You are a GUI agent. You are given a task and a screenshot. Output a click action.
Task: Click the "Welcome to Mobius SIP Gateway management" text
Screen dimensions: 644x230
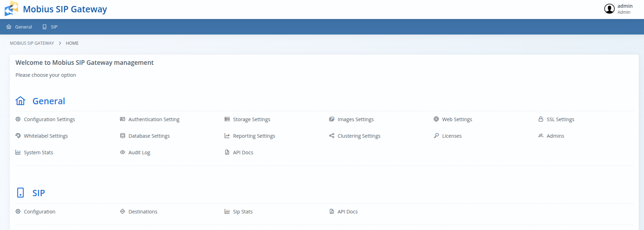(85, 63)
